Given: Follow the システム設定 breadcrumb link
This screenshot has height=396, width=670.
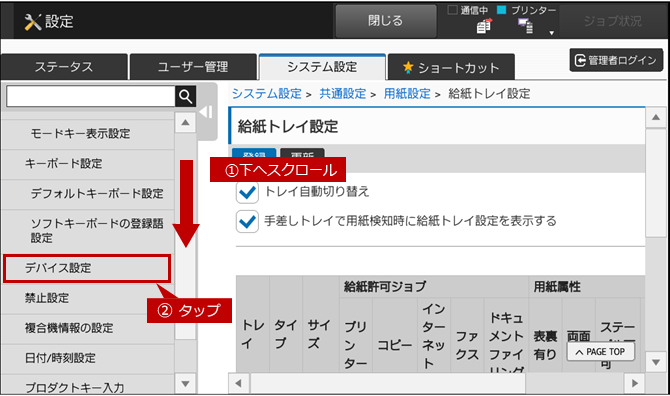Looking at the screenshot, I should 267,94.
